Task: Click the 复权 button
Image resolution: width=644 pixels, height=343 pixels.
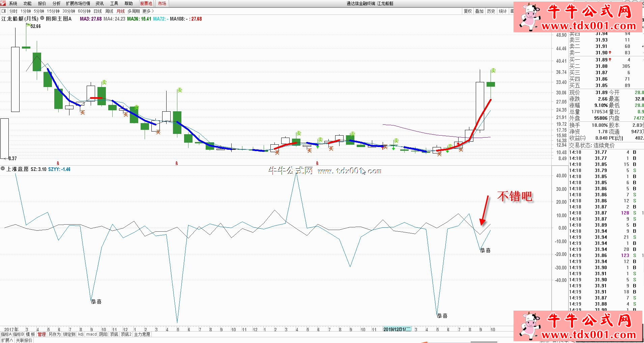Action: tap(468, 11)
